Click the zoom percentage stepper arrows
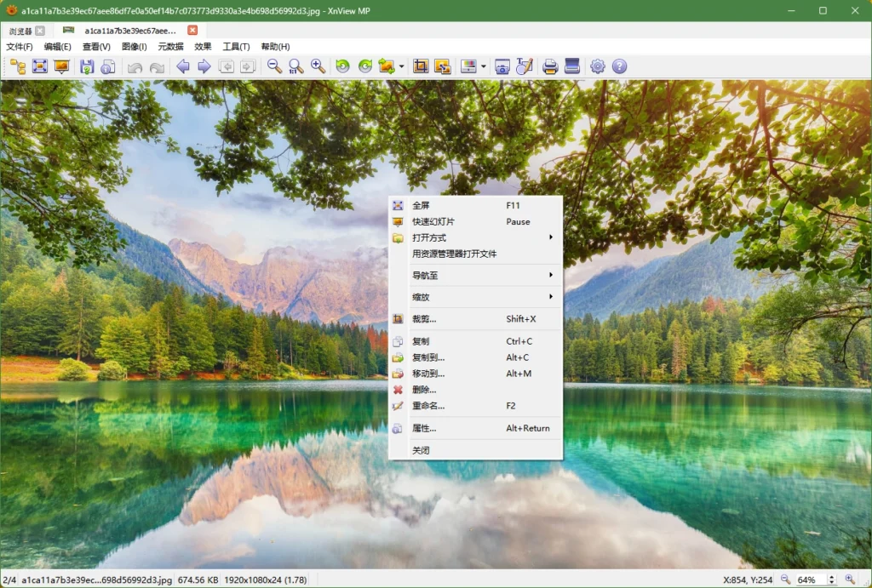The height and width of the screenshot is (588, 872). [832, 579]
